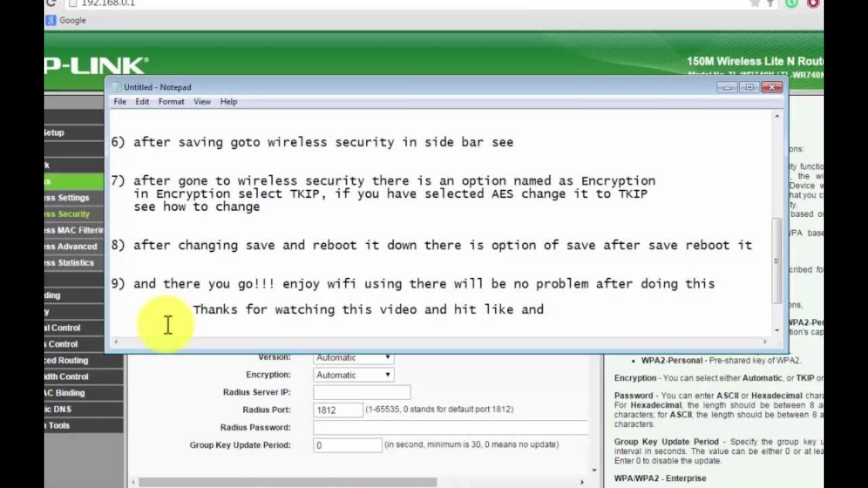The width and height of the screenshot is (868, 488).
Task: Click the router page's horizontal scrollbar thumb
Action: point(288,483)
